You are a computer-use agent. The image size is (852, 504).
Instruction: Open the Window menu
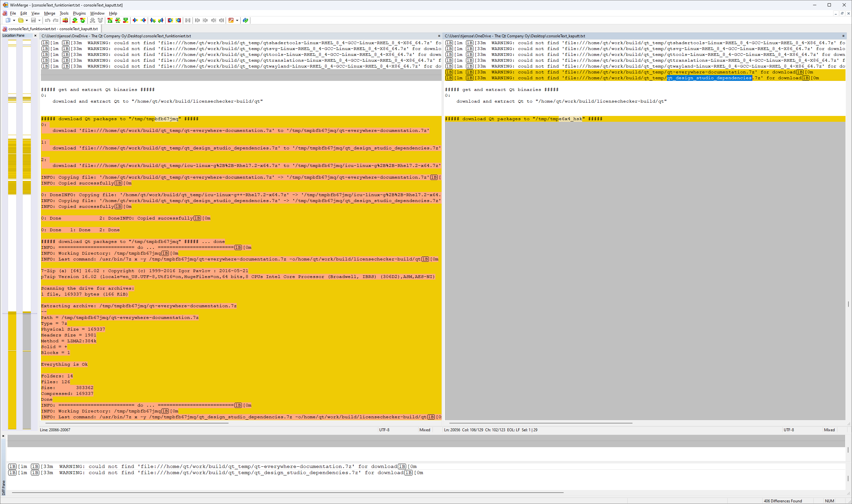click(97, 13)
